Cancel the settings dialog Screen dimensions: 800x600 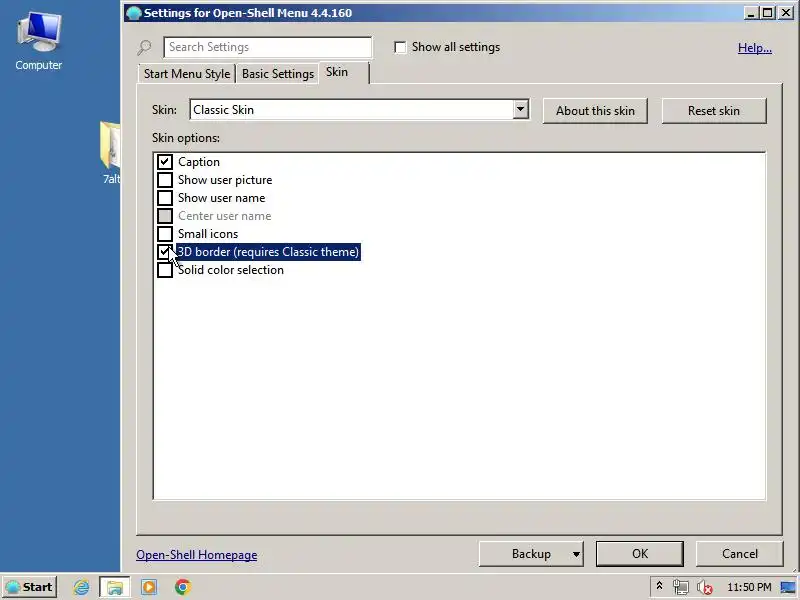click(740, 554)
